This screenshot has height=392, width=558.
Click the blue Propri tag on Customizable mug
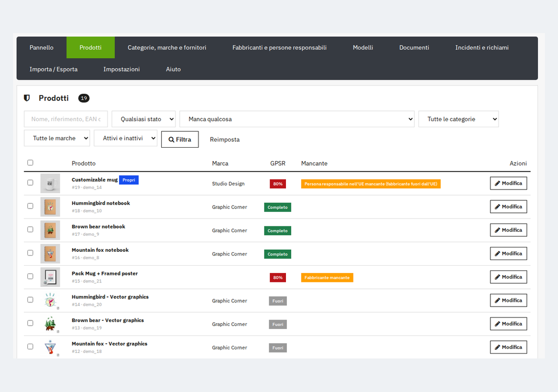click(x=129, y=180)
